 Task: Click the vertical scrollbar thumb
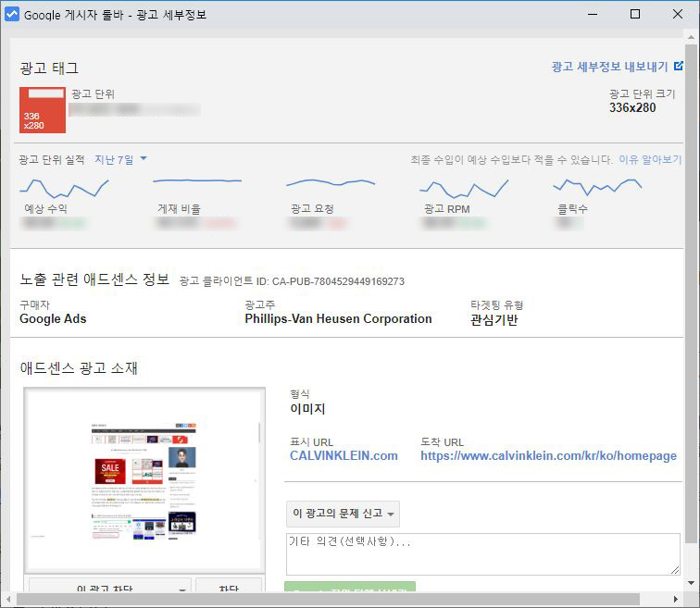coord(691,293)
